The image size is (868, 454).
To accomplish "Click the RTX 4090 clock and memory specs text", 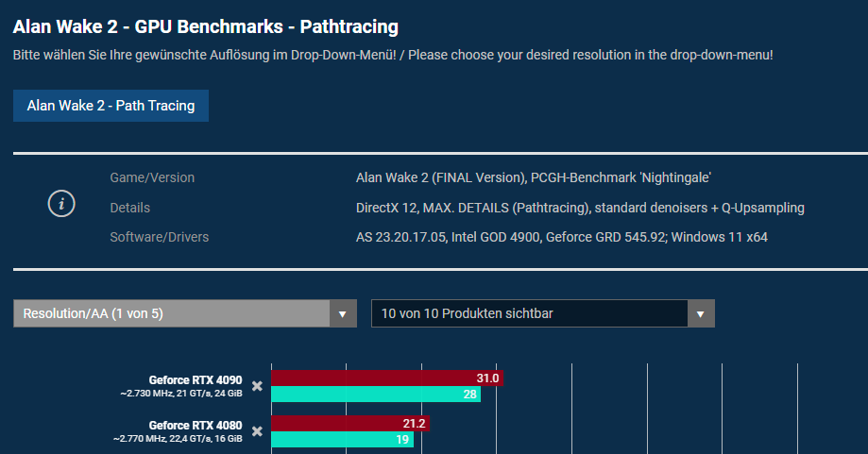I will click(x=181, y=394).
